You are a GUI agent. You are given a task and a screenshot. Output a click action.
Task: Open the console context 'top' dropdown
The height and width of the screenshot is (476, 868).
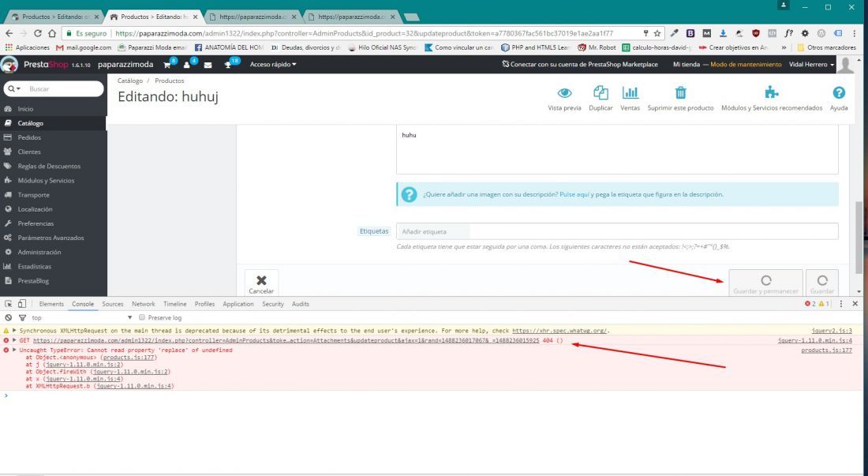point(81,317)
